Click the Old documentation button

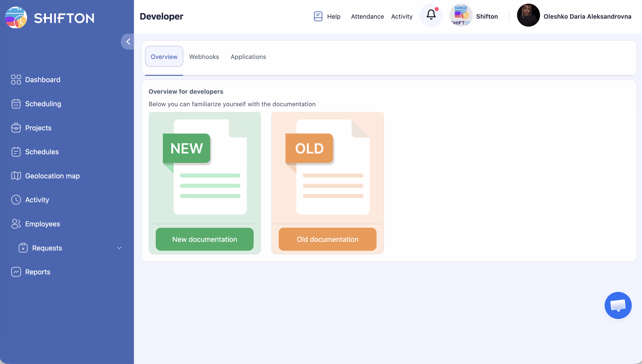(327, 239)
